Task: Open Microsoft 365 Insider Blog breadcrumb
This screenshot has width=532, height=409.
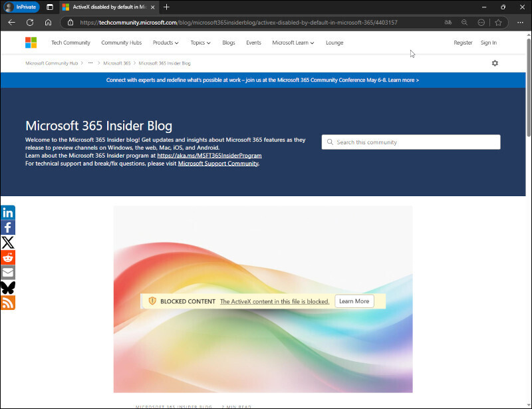Action: pos(164,63)
